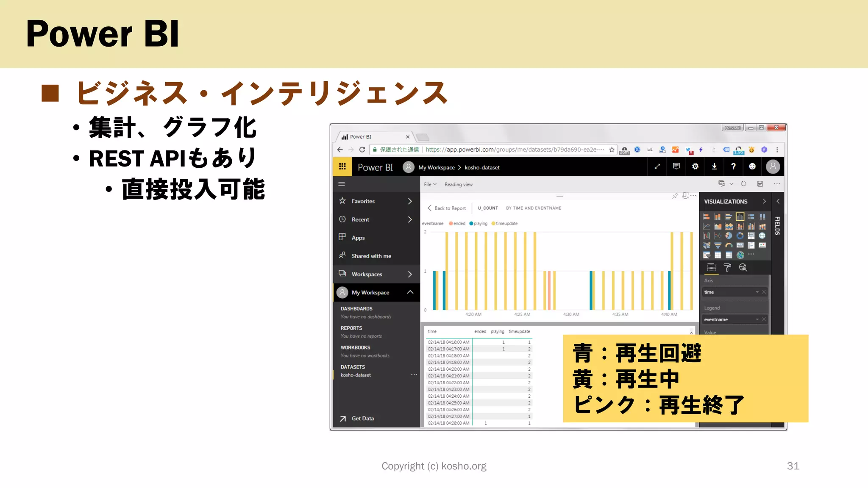Open the user account avatar in header
Screen dimensions: 868x488
[x=773, y=167]
